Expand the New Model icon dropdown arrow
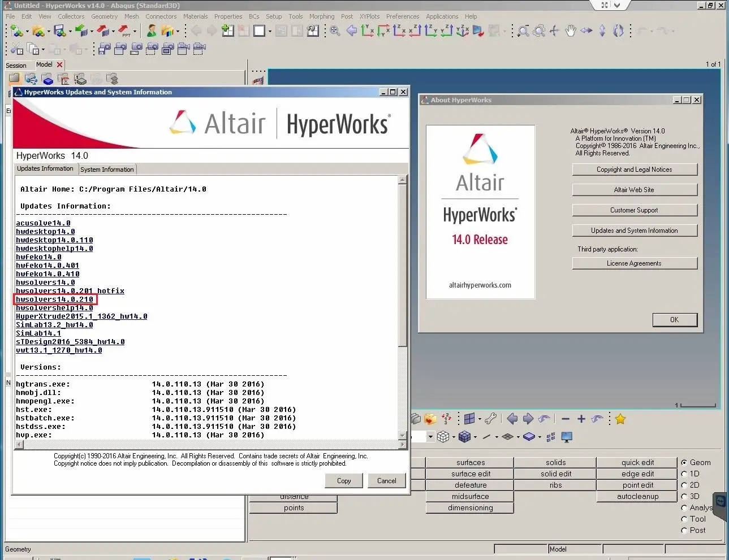The width and height of the screenshot is (729, 560). (26, 32)
